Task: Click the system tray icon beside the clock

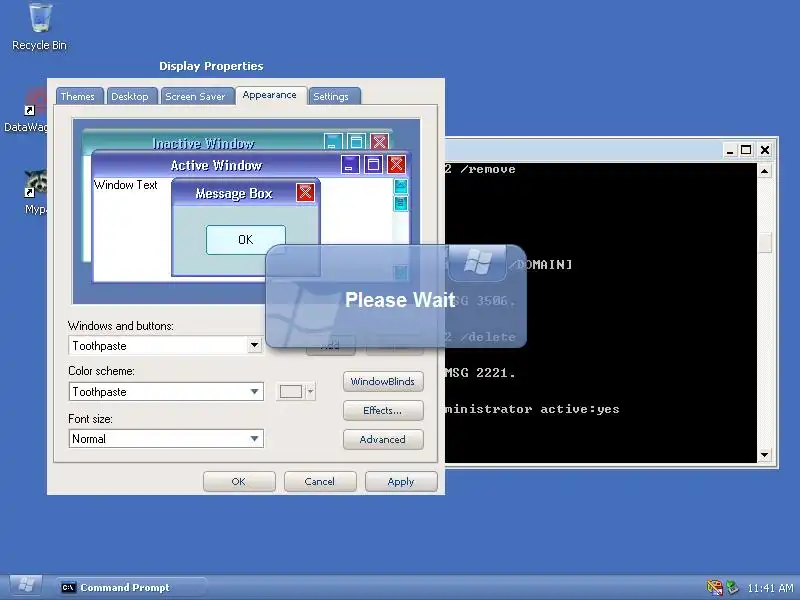Action: (733, 588)
